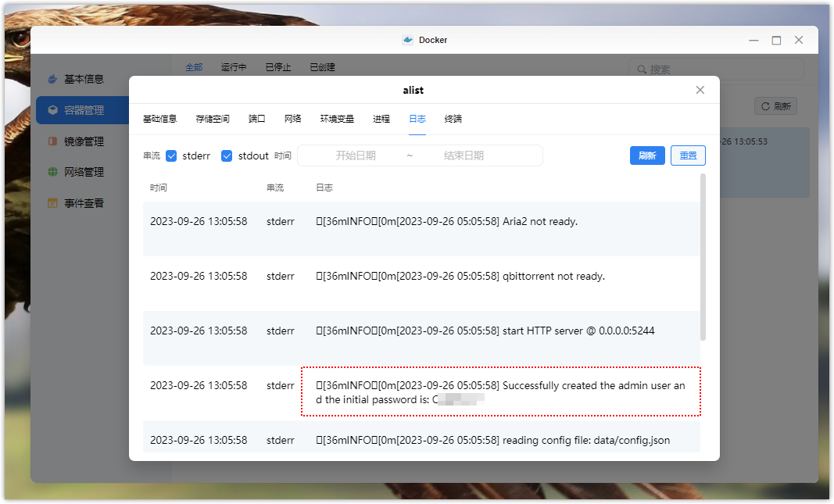Switch to the 环境变量 tab
This screenshot has width=834, height=504.
coord(337,119)
